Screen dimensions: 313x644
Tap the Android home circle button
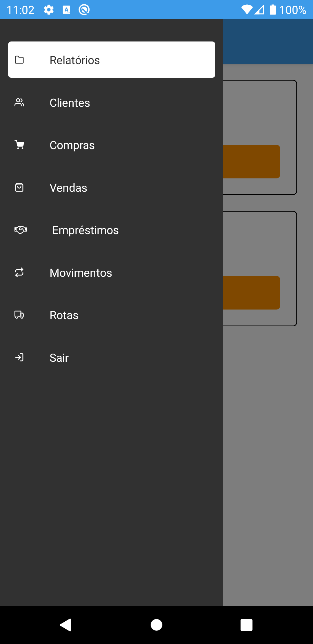tap(156, 625)
